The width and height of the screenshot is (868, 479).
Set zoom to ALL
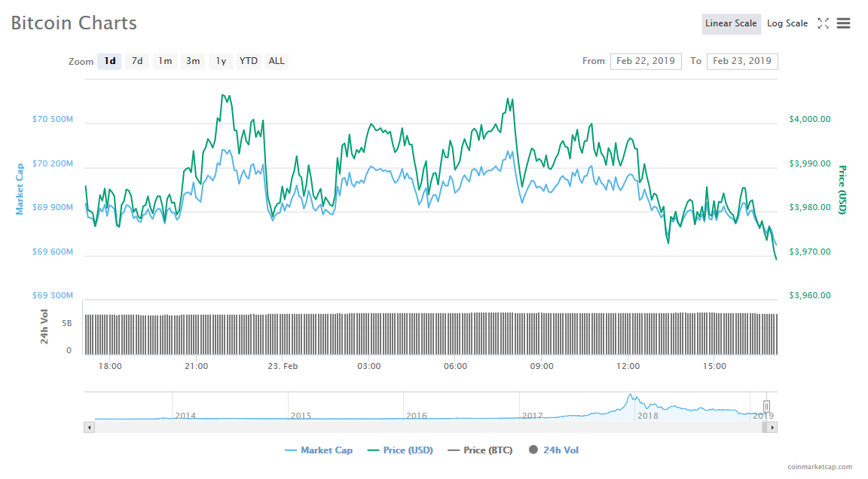click(x=277, y=61)
